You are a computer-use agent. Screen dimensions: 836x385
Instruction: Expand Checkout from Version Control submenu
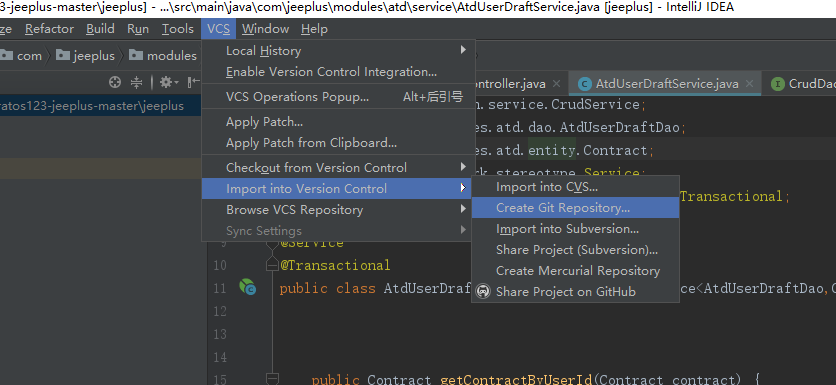click(338, 167)
